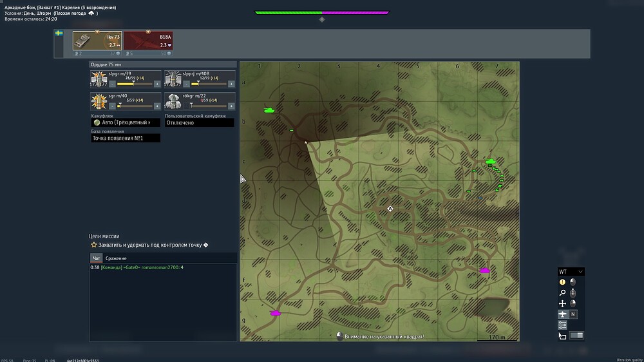The image size is (644, 362).
Task: Toggle the switch beside cursor icon
Action: pyautogui.click(x=576, y=336)
